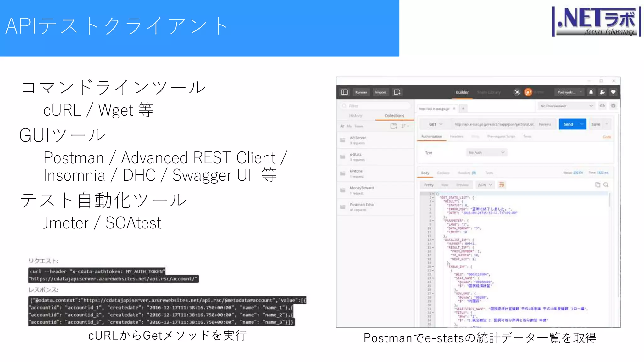This screenshot has width=644, height=362.
Task: Open the Save dropdown arrow
Action: pos(607,124)
